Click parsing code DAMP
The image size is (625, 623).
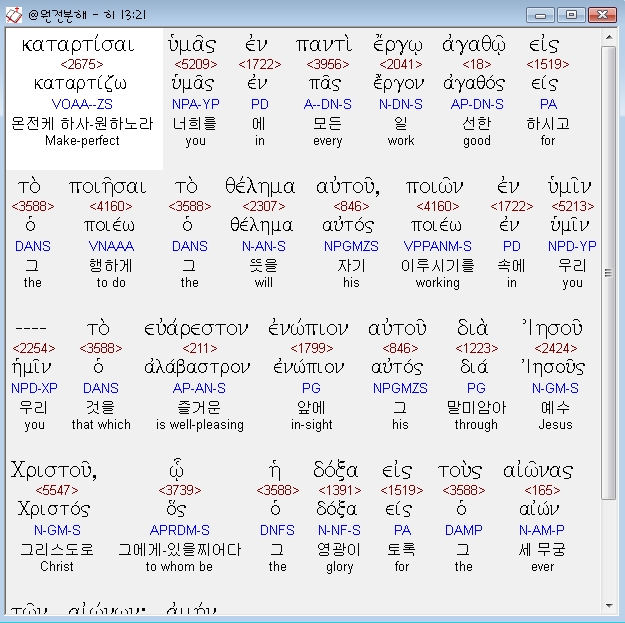click(x=464, y=530)
